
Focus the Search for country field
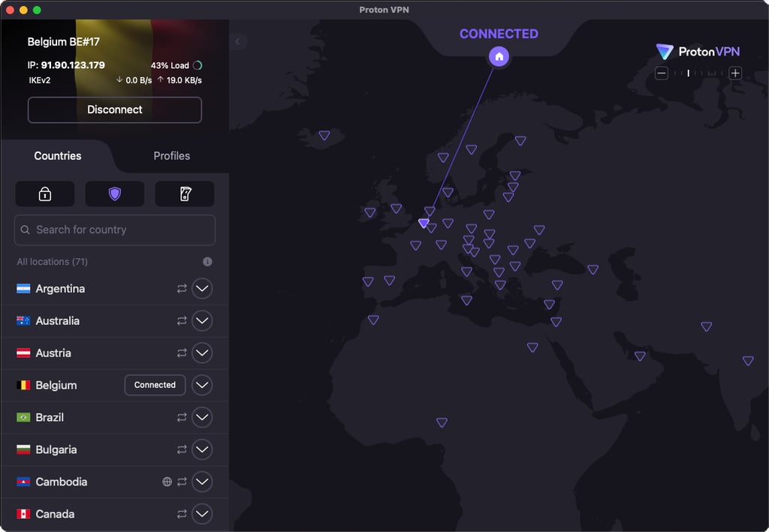115,230
